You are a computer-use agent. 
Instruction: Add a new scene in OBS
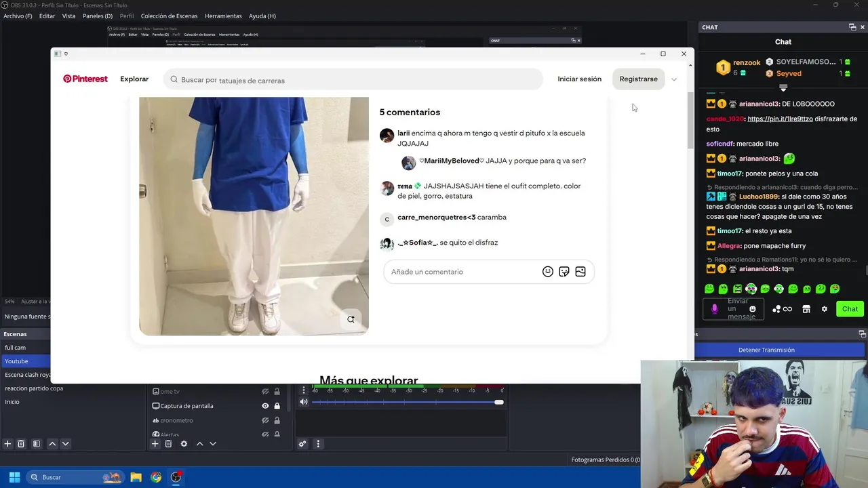point(7,444)
